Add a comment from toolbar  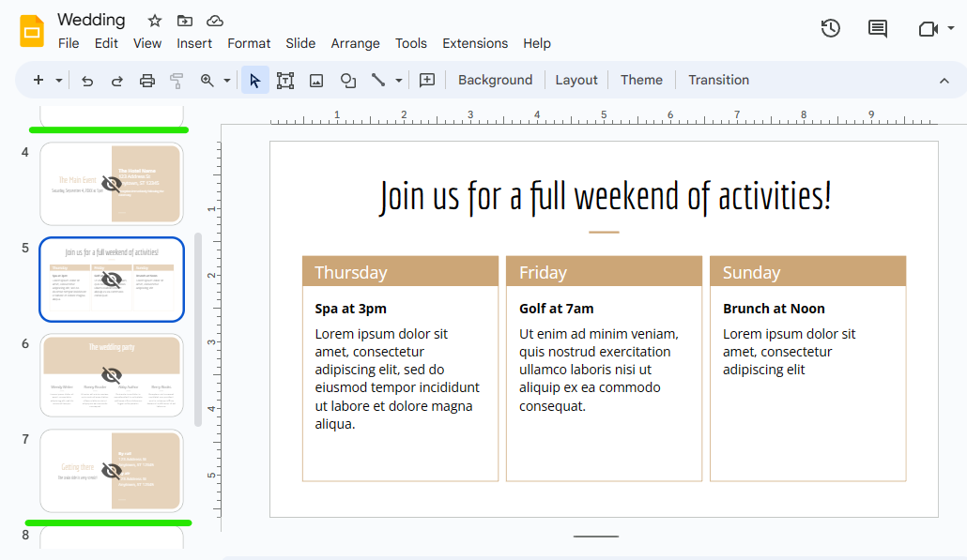(x=427, y=80)
